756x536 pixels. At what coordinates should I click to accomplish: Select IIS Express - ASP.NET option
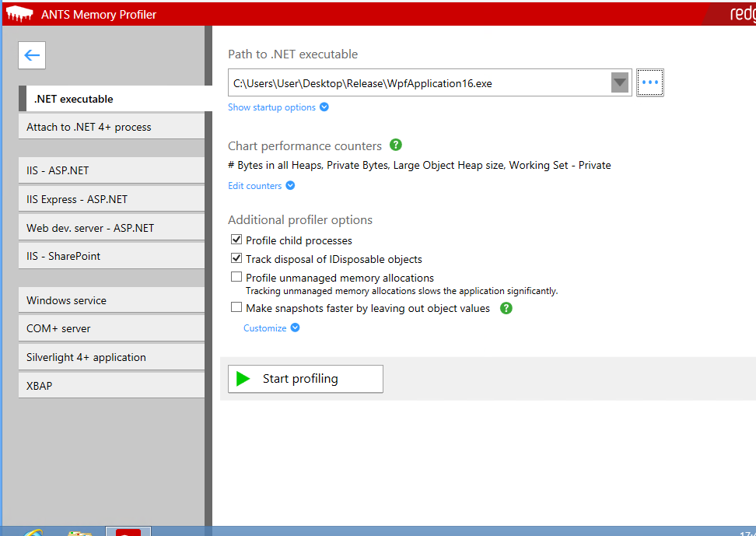pyautogui.click(x=111, y=199)
